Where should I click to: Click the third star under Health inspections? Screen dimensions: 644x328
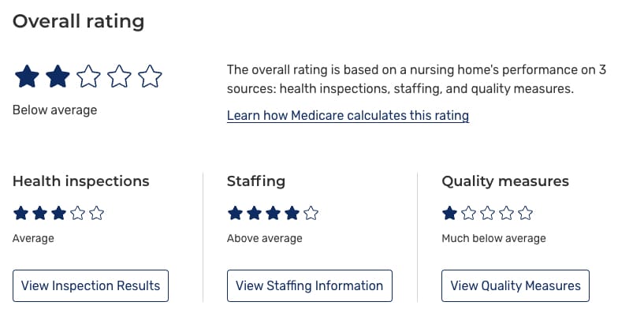(58, 213)
